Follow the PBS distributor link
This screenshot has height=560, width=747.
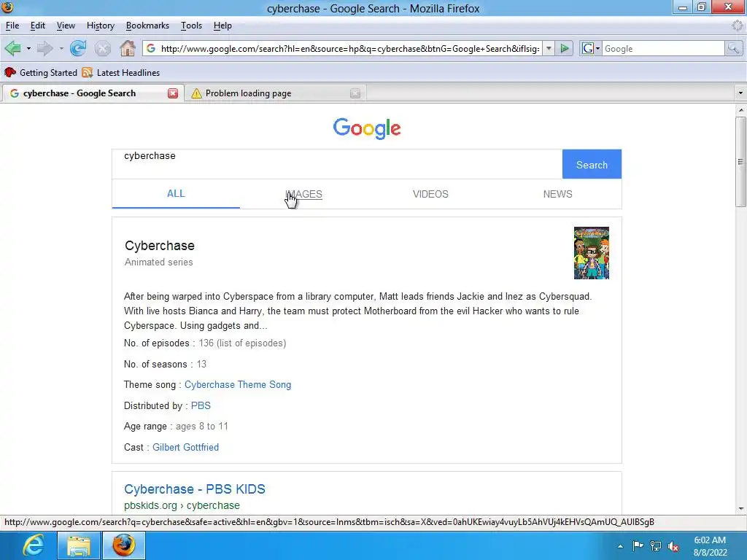(x=201, y=405)
